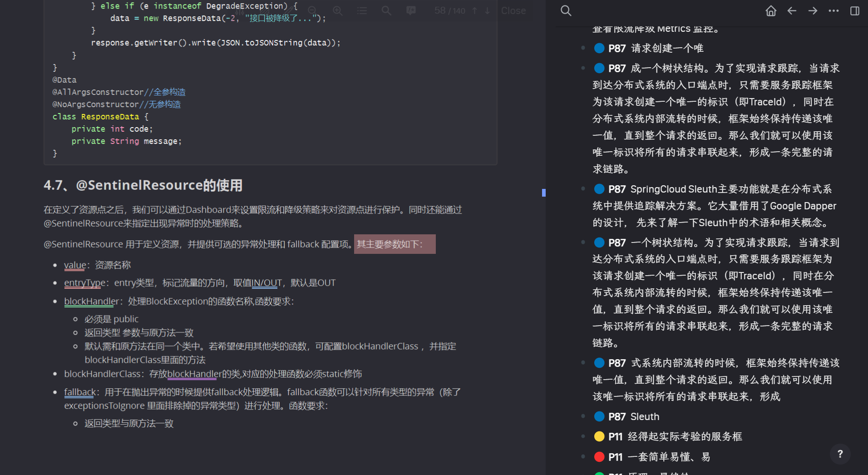Click the home icon in notes panel

coord(771,10)
